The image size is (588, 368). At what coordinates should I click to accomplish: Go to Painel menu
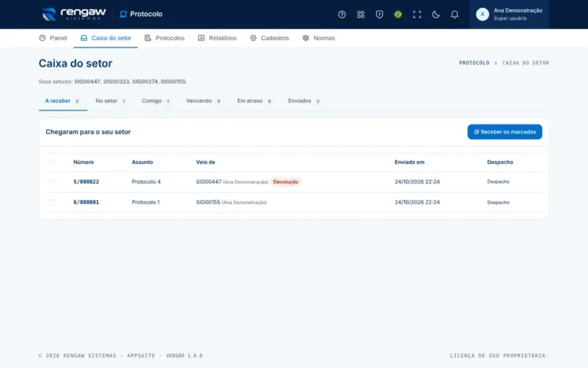(53, 38)
